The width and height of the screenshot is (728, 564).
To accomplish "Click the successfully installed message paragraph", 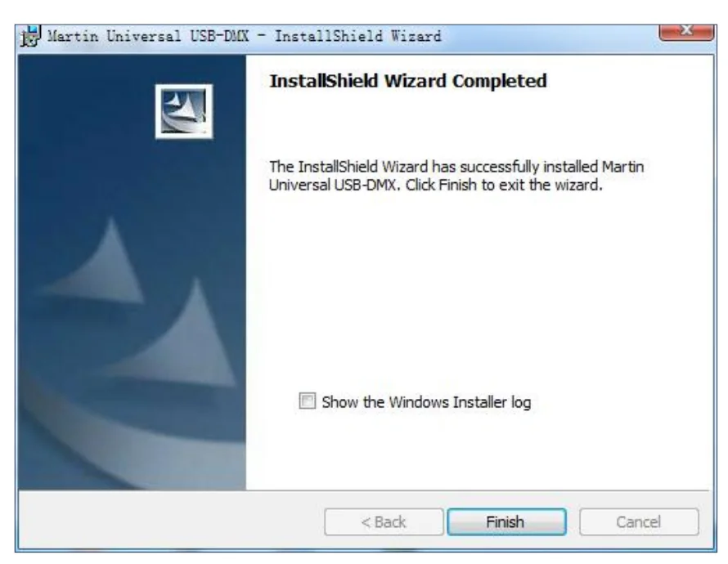I will click(x=456, y=175).
